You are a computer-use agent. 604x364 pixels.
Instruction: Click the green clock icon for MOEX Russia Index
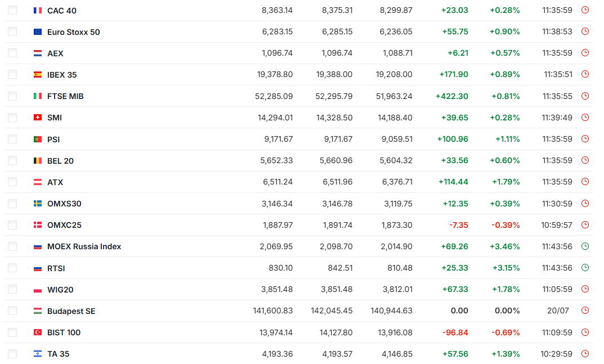[x=585, y=246]
